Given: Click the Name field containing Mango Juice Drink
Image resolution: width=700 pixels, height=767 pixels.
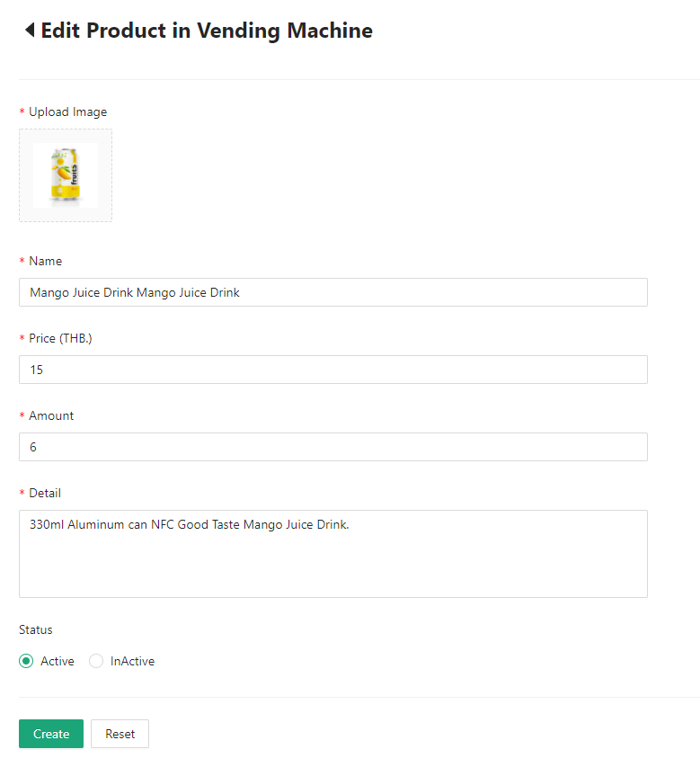Looking at the screenshot, I should (332, 292).
